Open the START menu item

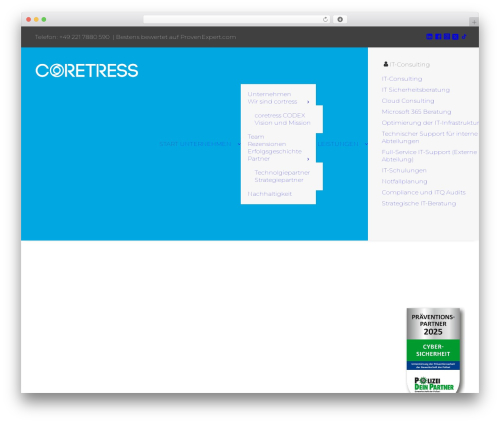(x=169, y=144)
